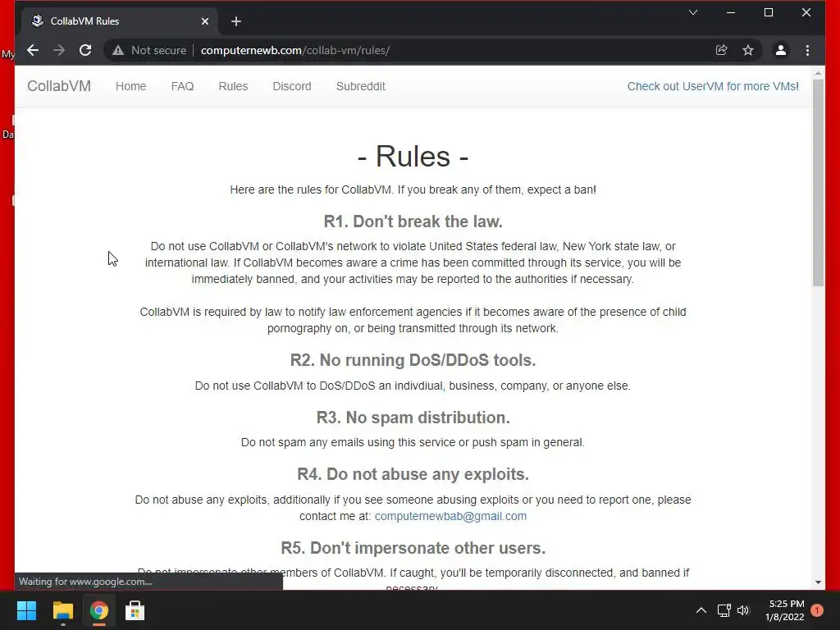Go back to the previous page
Image resolution: width=840 pixels, height=630 pixels.
[33, 50]
